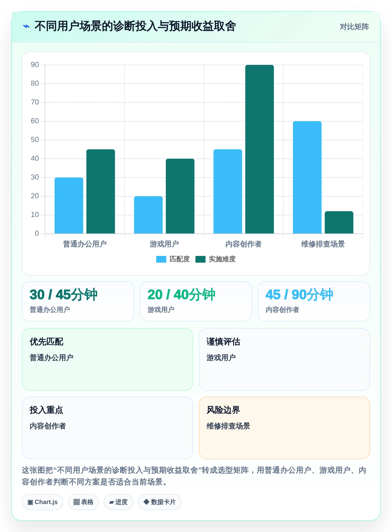Click the 表格 tag chip
The height and width of the screenshot is (532, 392).
click(83, 502)
